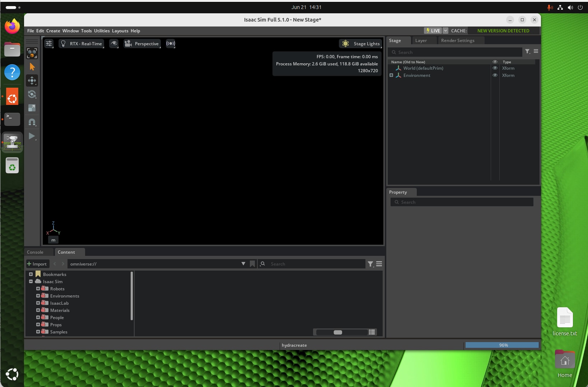Image resolution: width=588 pixels, height=387 pixels.
Task: Click the RTX - Real-Time button label
Action: point(86,44)
